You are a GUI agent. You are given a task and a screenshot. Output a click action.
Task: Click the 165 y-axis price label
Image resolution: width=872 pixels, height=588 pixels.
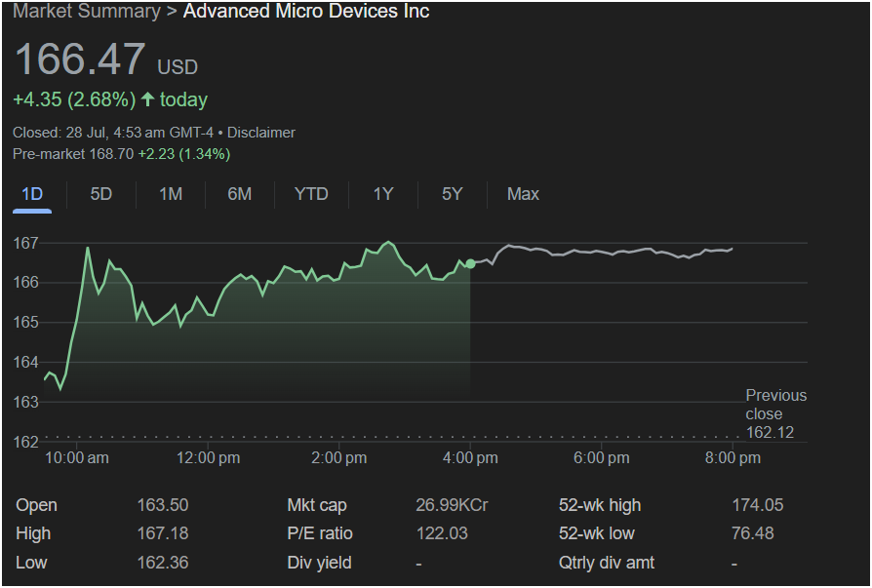26,323
